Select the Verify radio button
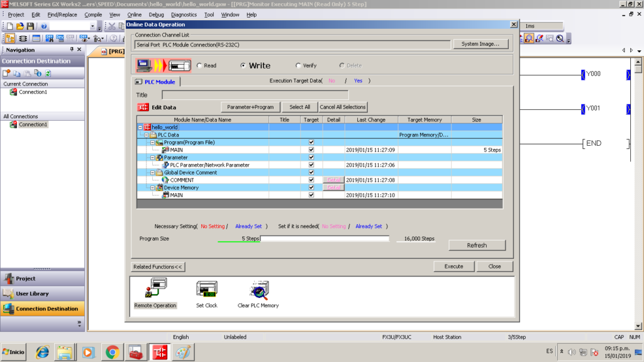 coord(298,65)
